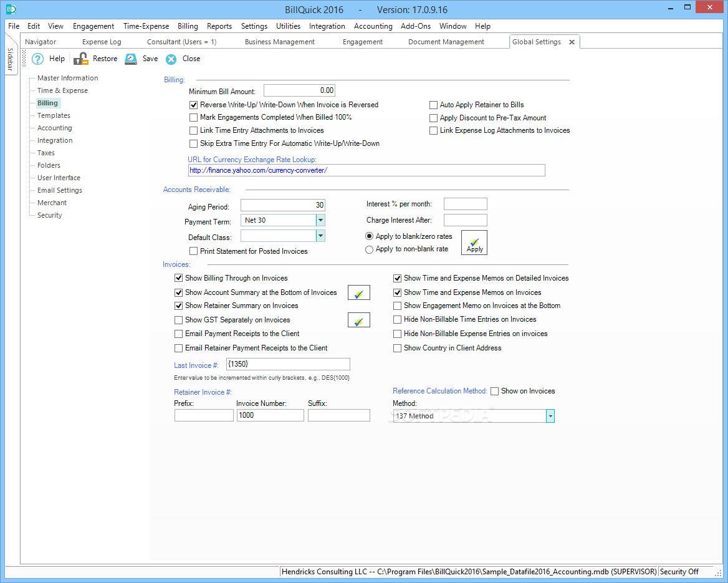Click the Retainer Prefix field
This screenshot has height=583, width=728.
pyautogui.click(x=204, y=415)
